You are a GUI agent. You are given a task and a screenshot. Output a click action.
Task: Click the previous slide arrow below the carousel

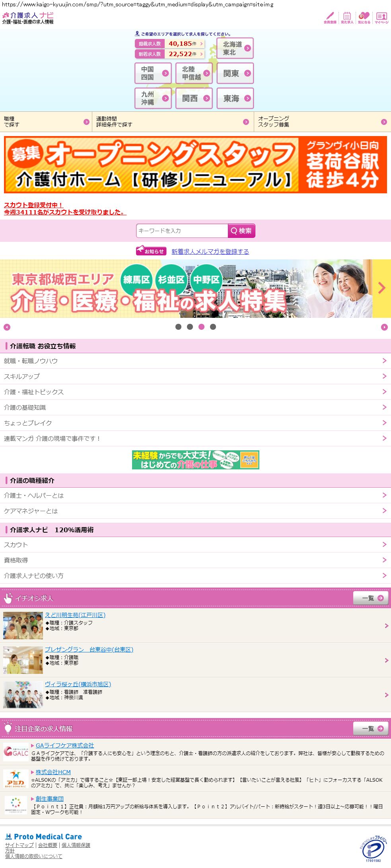(x=7, y=327)
